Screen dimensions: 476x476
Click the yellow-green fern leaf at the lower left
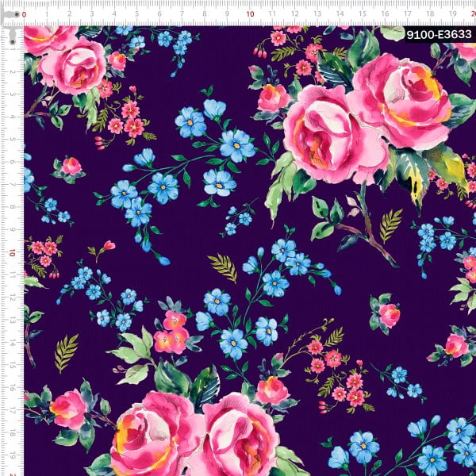[x=67, y=351]
